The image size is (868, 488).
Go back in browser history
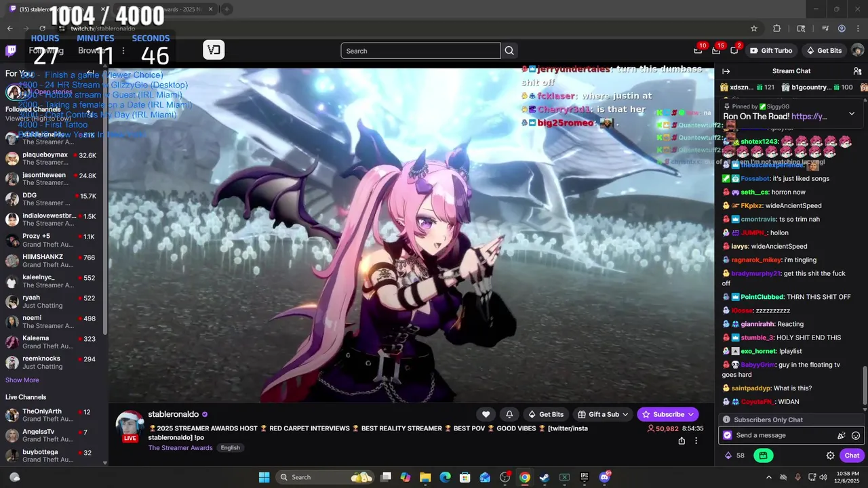(9, 28)
